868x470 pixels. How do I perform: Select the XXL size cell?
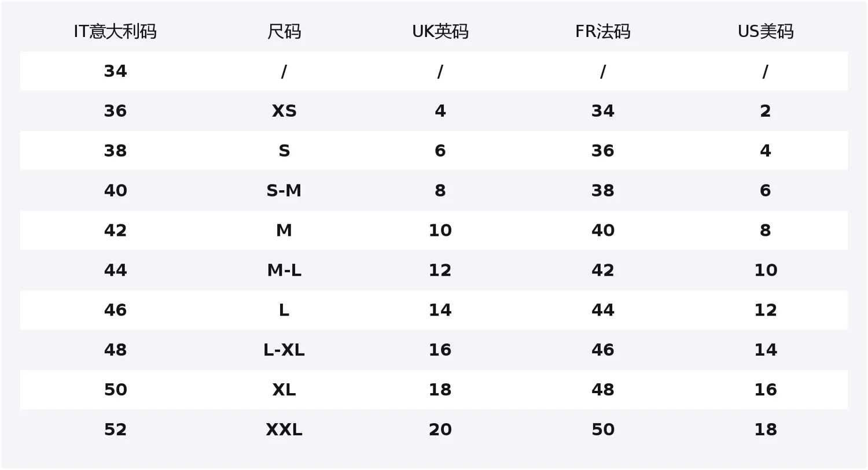click(x=284, y=430)
